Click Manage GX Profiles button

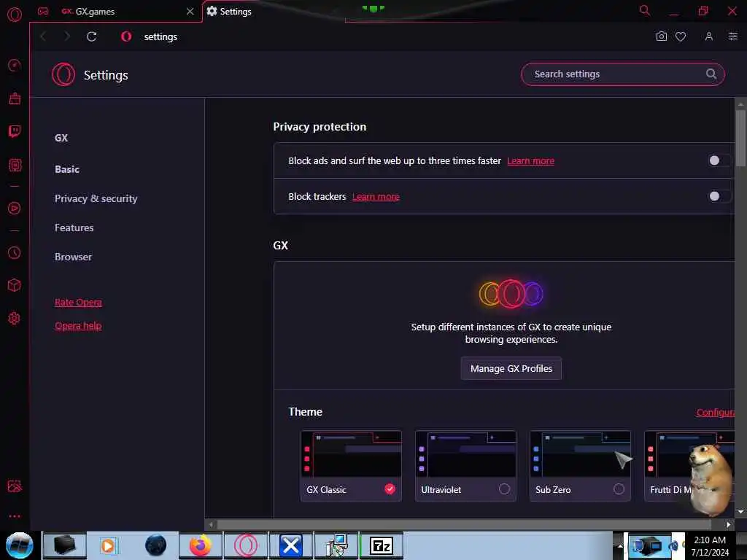pyautogui.click(x=511, y=368)
